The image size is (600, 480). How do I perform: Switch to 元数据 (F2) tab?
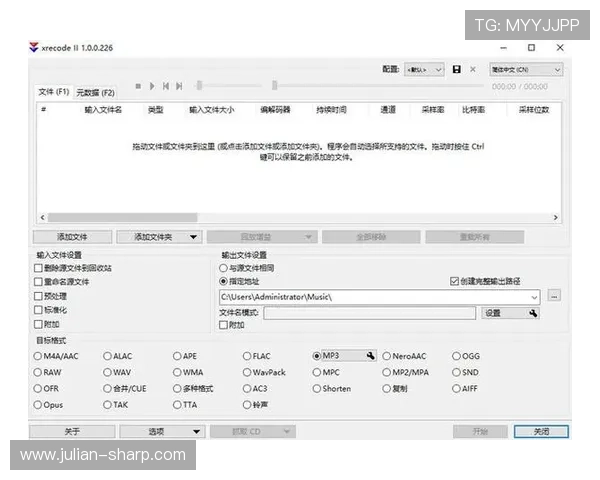pos(95,93)
